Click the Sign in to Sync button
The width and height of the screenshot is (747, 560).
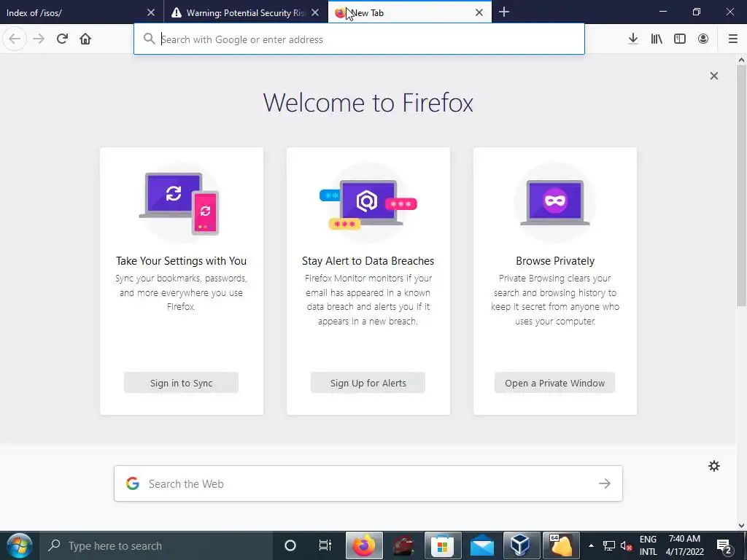[x=181, y=383]
